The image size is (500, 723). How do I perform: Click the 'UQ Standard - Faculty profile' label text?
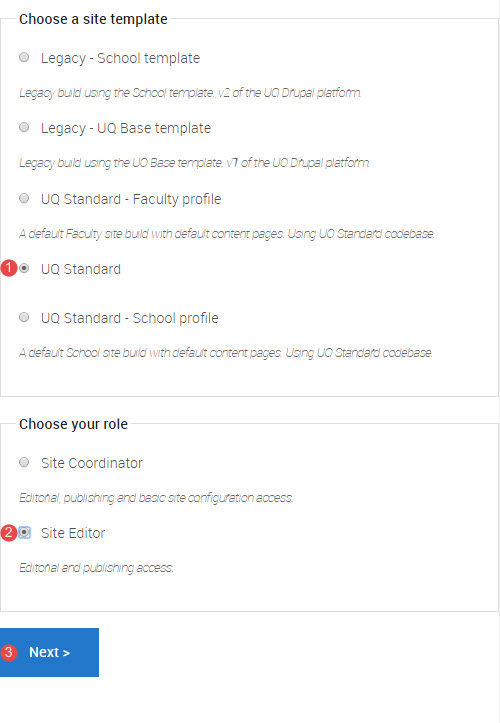pyautogui.click(x=131, y=199)
